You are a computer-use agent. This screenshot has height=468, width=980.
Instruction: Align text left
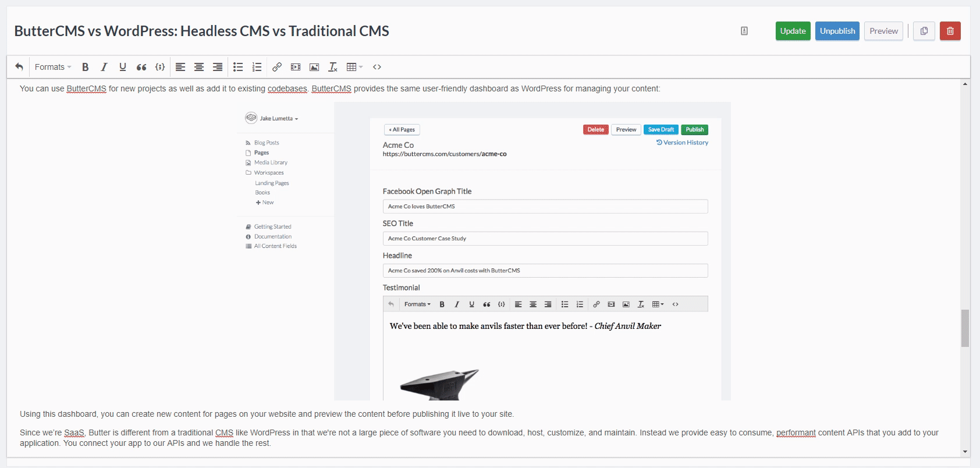180,67
